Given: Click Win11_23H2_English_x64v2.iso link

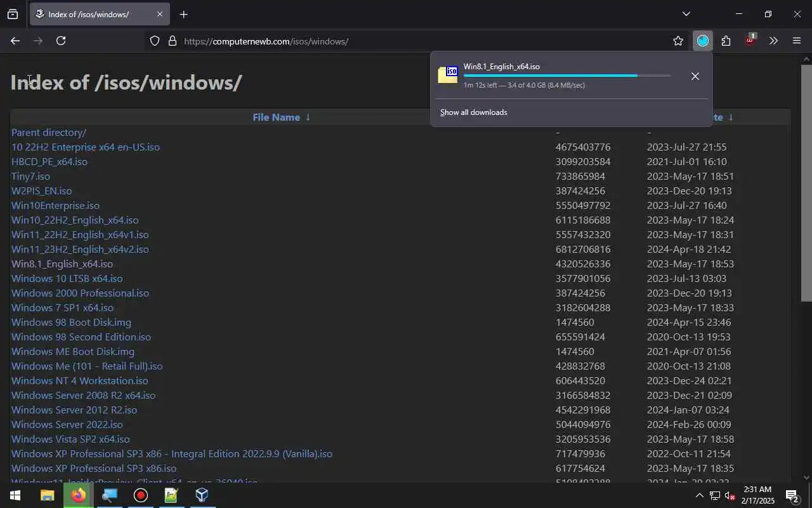Looking at the screenshot, I should [x=80, y=249].
